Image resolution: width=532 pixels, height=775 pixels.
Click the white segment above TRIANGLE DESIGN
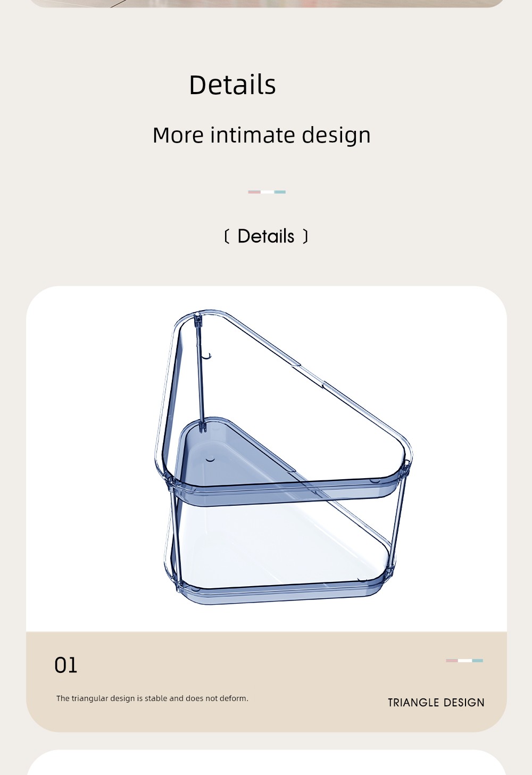tap(465, 661)
